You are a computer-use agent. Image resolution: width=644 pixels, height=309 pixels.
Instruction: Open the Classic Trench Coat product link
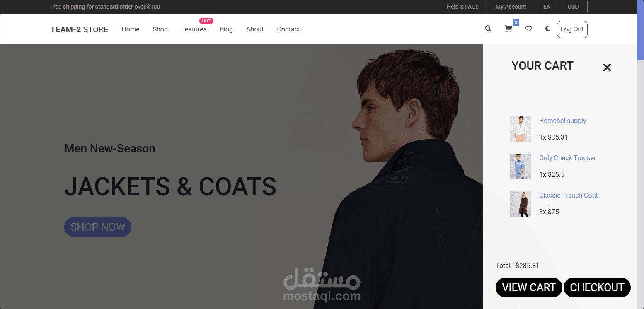(x=568, y=196)
